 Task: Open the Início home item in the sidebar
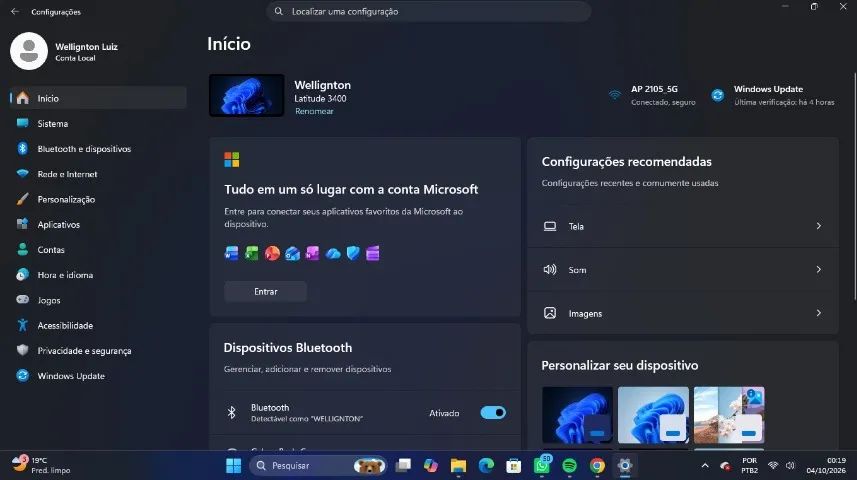pyautogui.click(x=98, y=98)
